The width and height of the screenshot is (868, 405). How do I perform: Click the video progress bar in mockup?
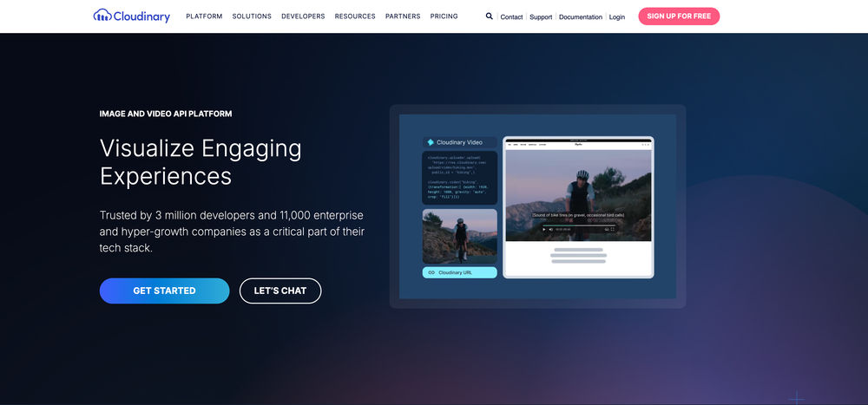[x=579, y=225]
